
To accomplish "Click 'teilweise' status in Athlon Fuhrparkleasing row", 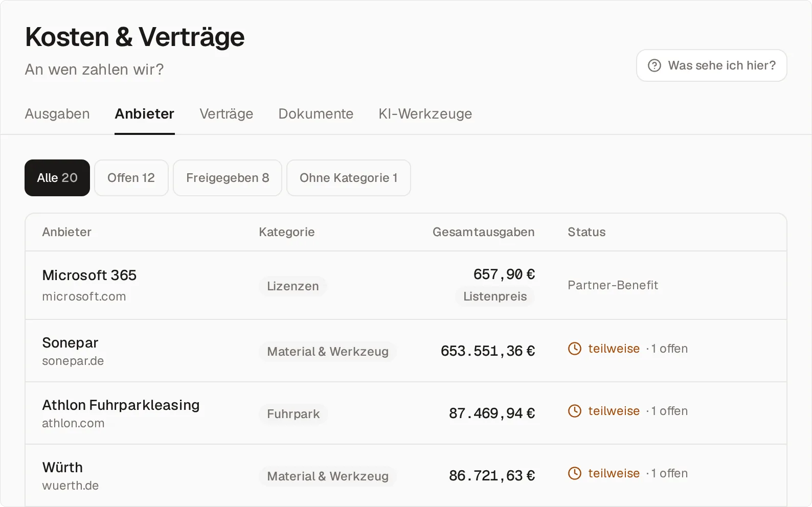I will (x=614, y=411).
